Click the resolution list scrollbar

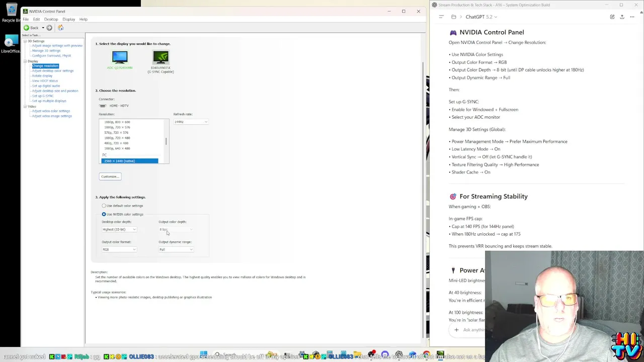coord(166,141)
